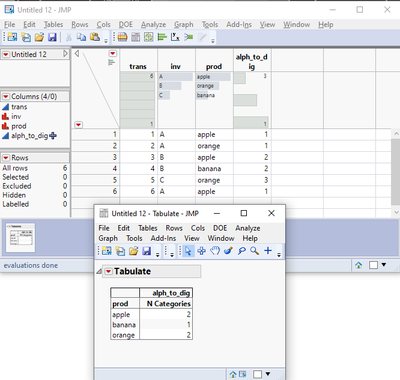Click inv column header in data grid
This screenshot has width=400, height=380.
[x=176, y=66]
